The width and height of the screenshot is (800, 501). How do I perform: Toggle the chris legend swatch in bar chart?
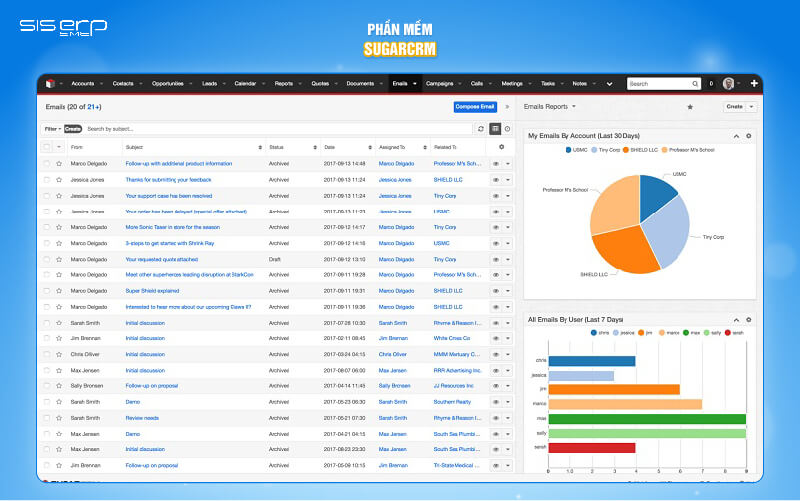point(593,333)
